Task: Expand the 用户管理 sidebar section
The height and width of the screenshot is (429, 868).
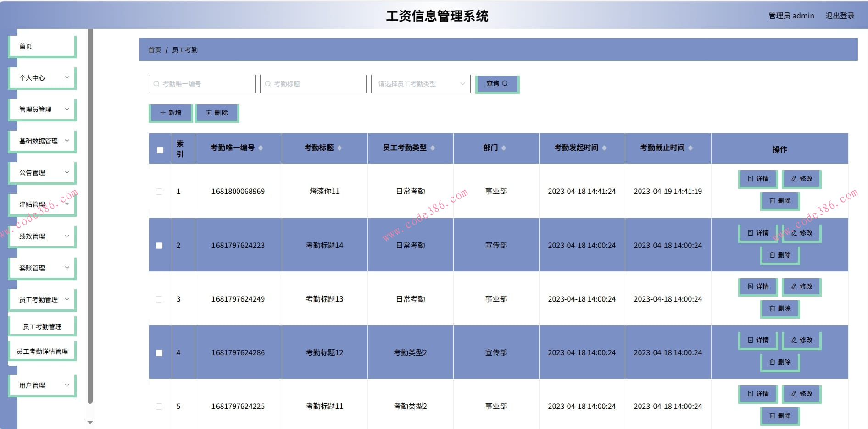Action: tap(41, 385)
